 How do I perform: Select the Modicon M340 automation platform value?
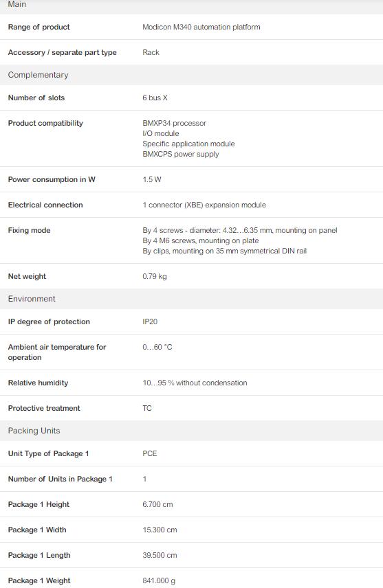[x=201, y=27]
